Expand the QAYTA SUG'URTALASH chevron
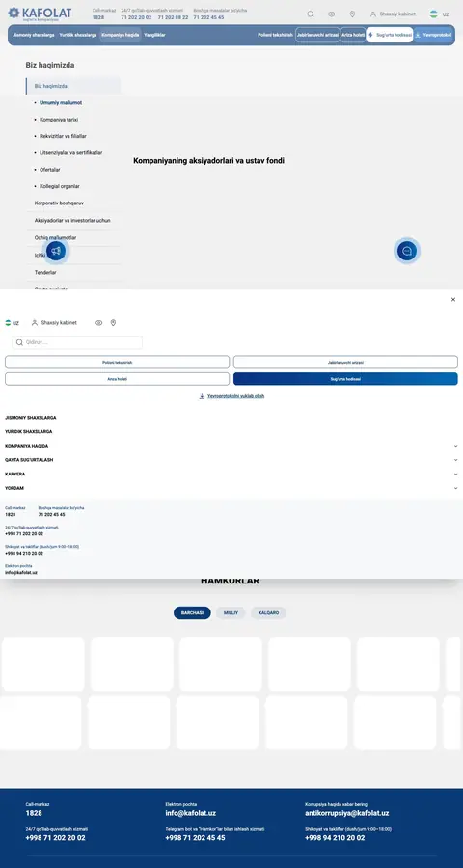463x868 pixels. tap(456, 460)
